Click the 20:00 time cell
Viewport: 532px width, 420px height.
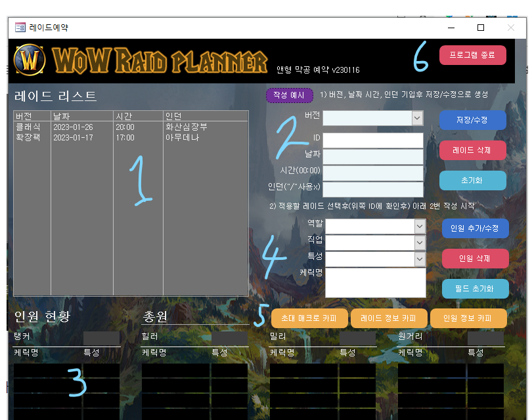125,127
